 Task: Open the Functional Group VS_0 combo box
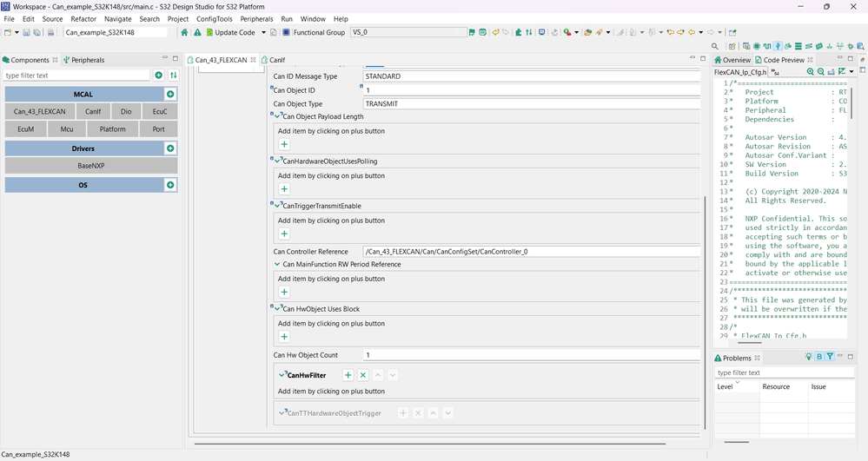(x=408, y=32)
